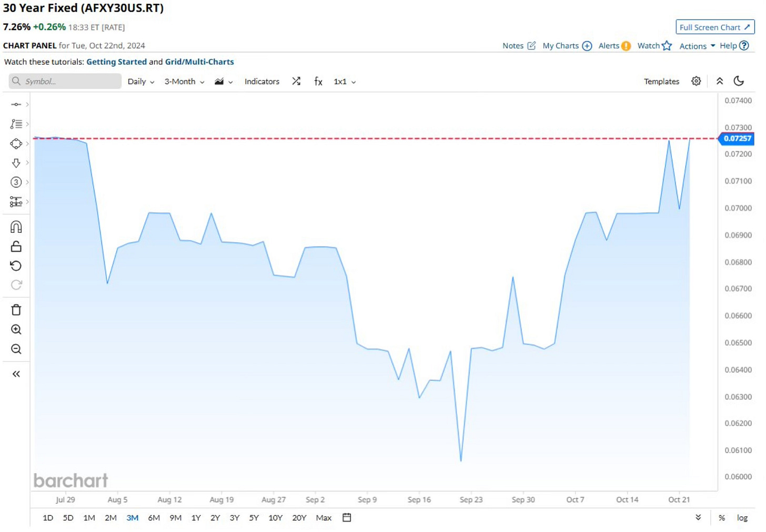This screenshot has width=766, height=532.
Task: Toggle dark mode moon icon
Action: pos(739,81)
